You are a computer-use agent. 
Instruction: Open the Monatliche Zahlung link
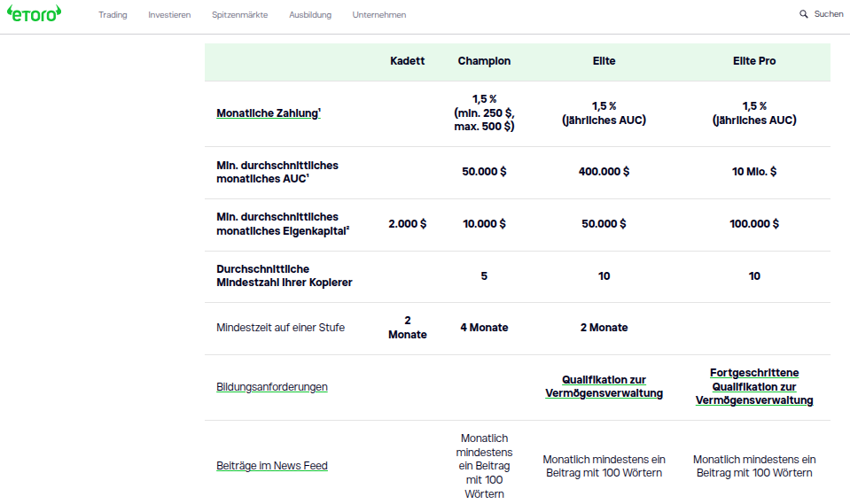[x=269, y=112]
